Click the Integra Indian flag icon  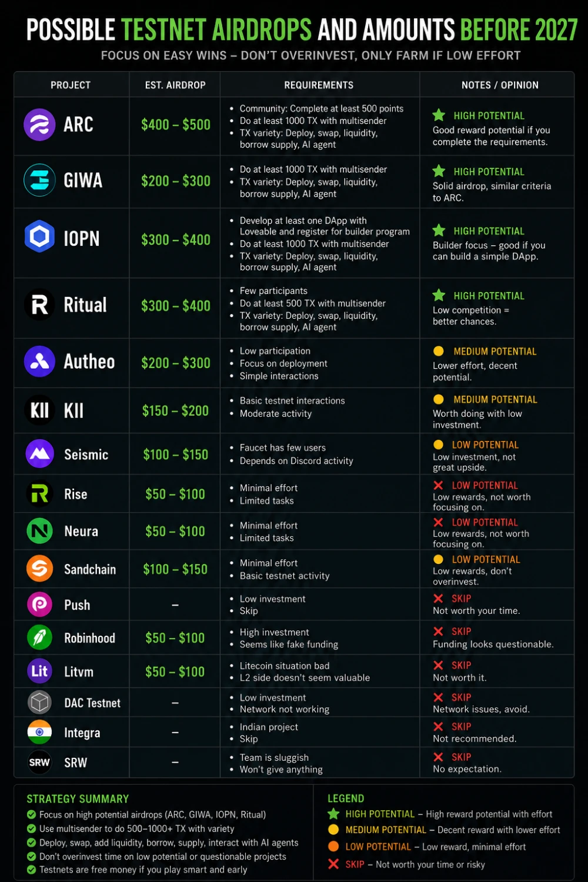pos(39,732)
